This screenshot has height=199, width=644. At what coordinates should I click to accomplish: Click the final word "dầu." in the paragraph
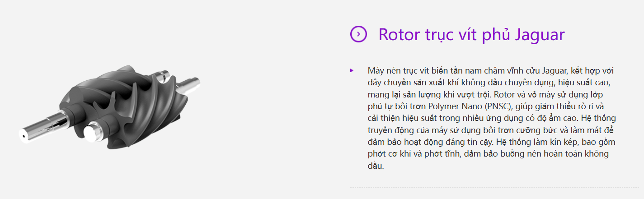(376, 165)
